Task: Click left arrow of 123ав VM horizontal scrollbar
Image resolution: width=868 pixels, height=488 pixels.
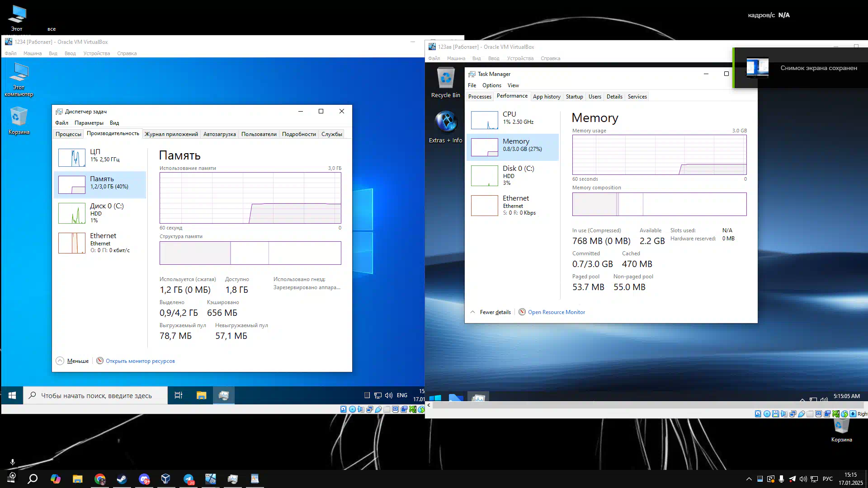Action: tap(429, 405)
